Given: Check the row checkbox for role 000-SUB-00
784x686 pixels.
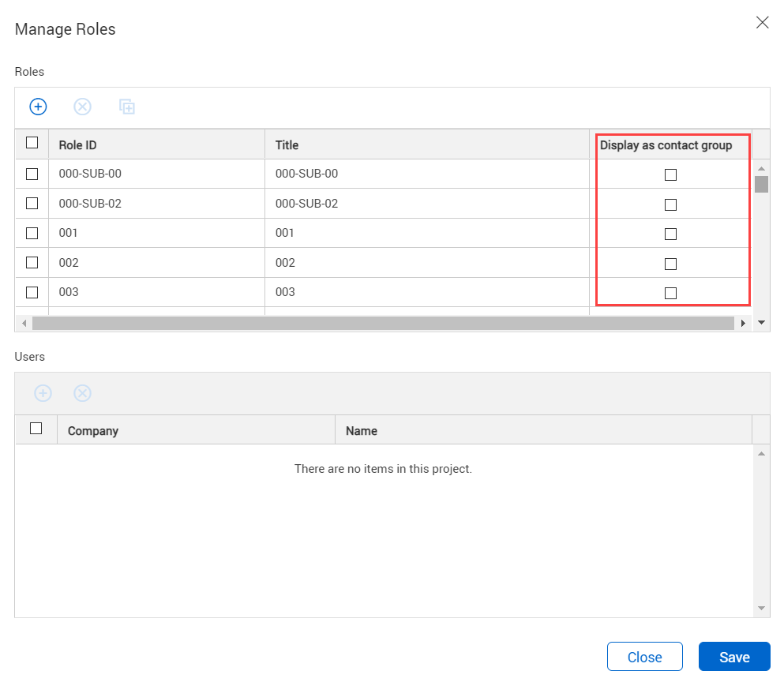Looking at the screenshot, I should (x=32, y=174).
